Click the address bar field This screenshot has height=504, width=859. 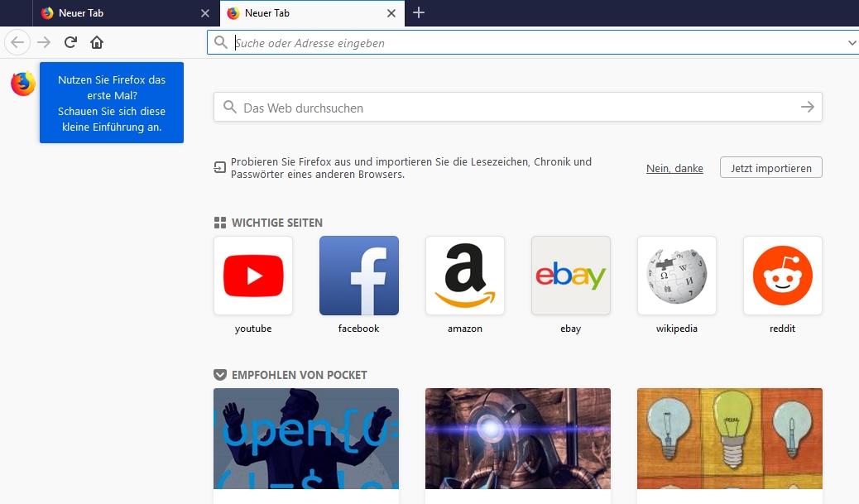tap(533, 43)
